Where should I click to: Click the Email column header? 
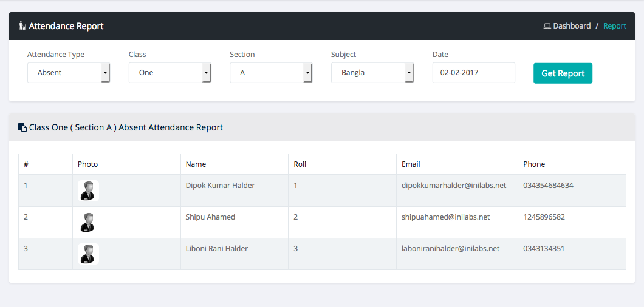[x=411, y=164]
